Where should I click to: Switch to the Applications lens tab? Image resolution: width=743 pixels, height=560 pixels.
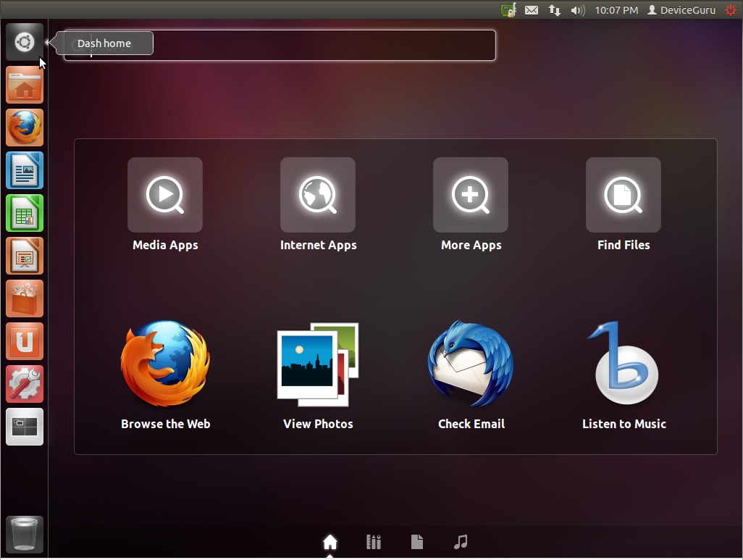374,541
